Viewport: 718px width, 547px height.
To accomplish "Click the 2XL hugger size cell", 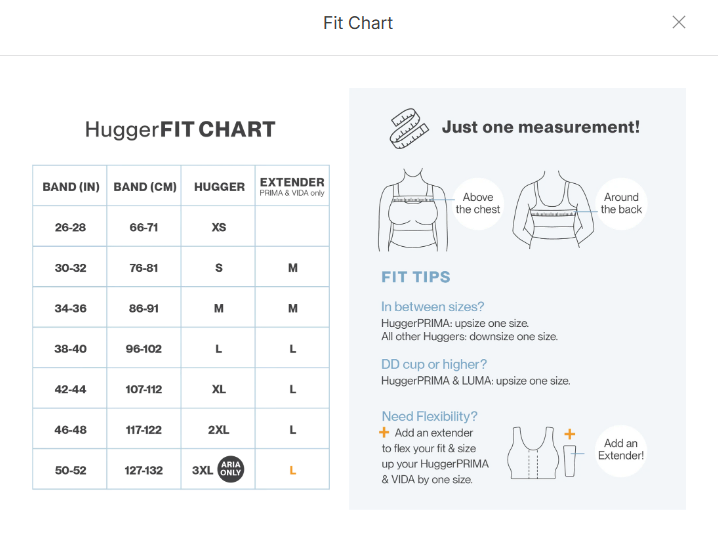I will pyautogui.click(x=219, y=429).
